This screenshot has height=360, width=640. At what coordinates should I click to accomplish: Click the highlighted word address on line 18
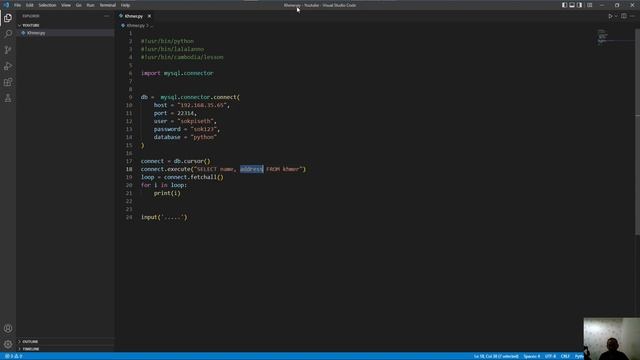(x=251, y=169)
